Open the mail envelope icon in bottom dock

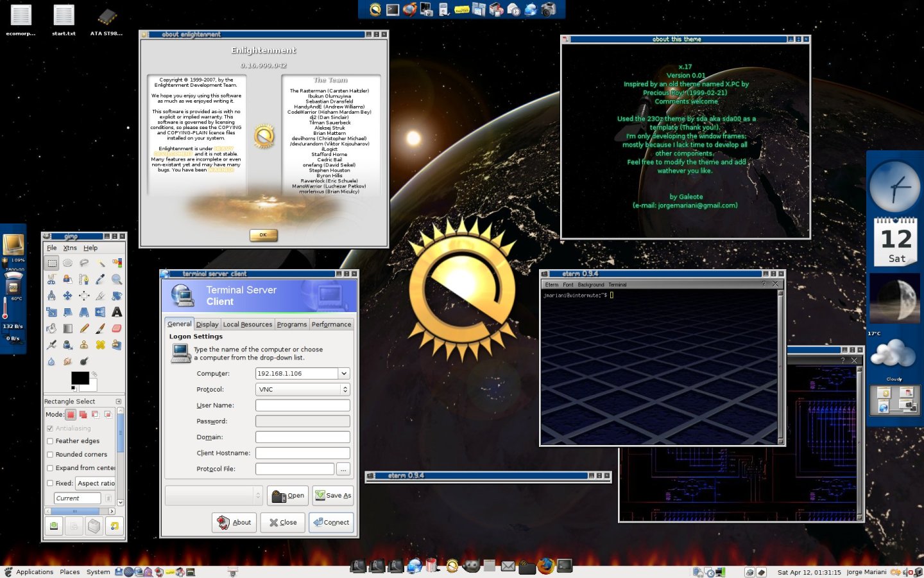point(508,566)
